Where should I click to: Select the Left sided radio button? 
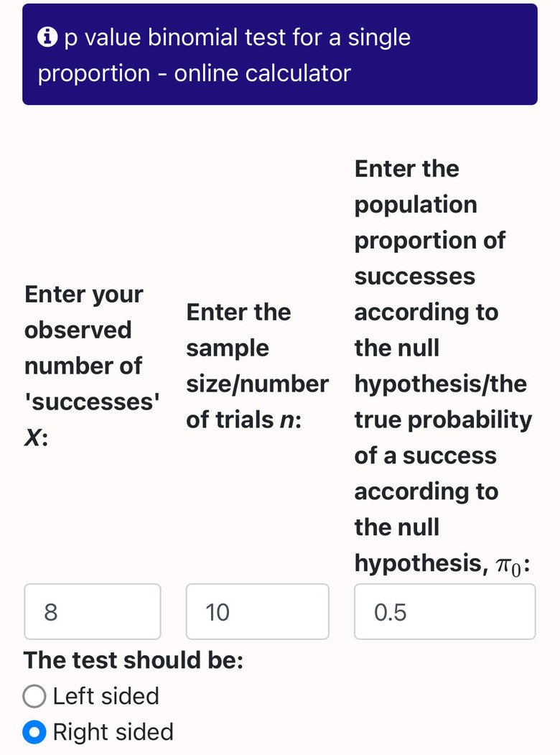(34, 696)
